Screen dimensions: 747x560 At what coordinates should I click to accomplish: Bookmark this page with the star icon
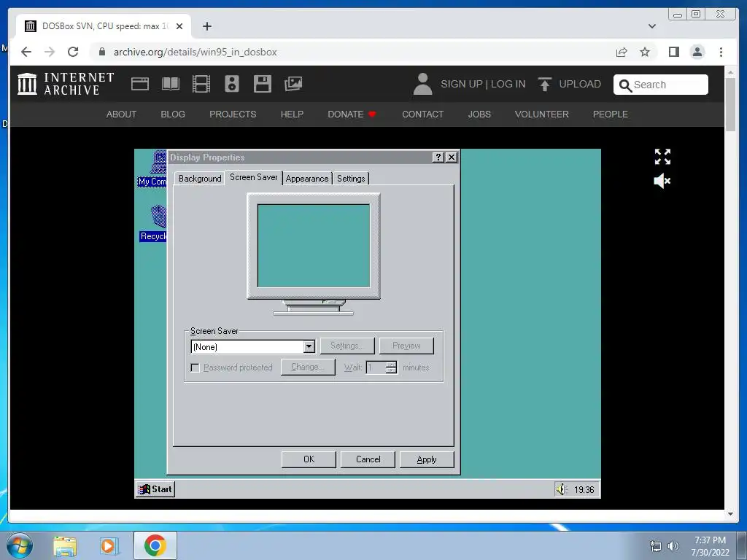click(x=645, y=52)
